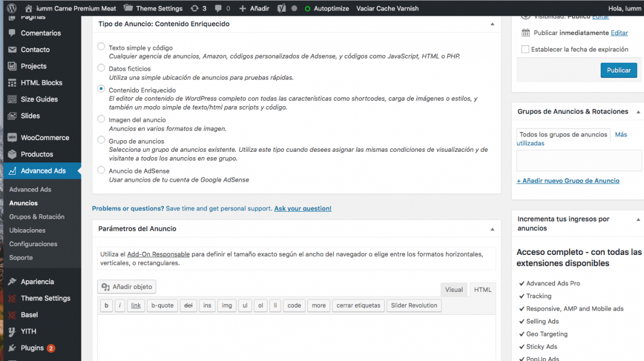Select Grupo de anuncios ad type
644x361 pixels.
[101, 140]
